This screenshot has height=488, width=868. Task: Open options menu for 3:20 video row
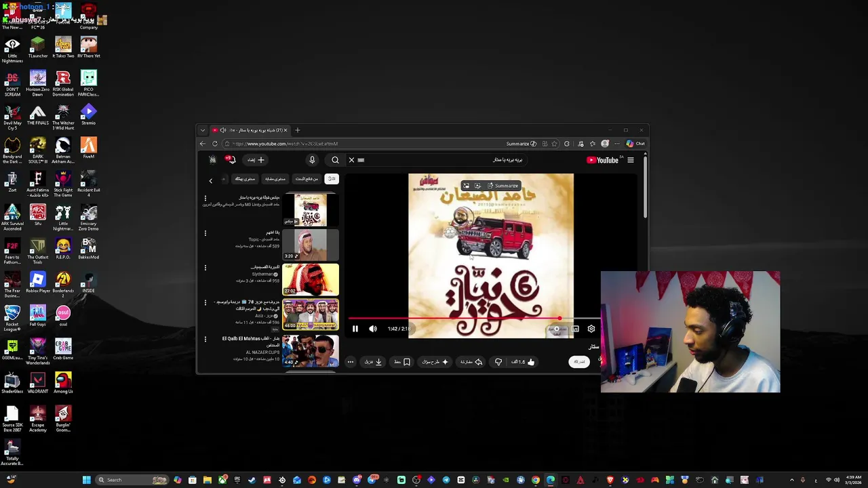(x=205, y=233)
